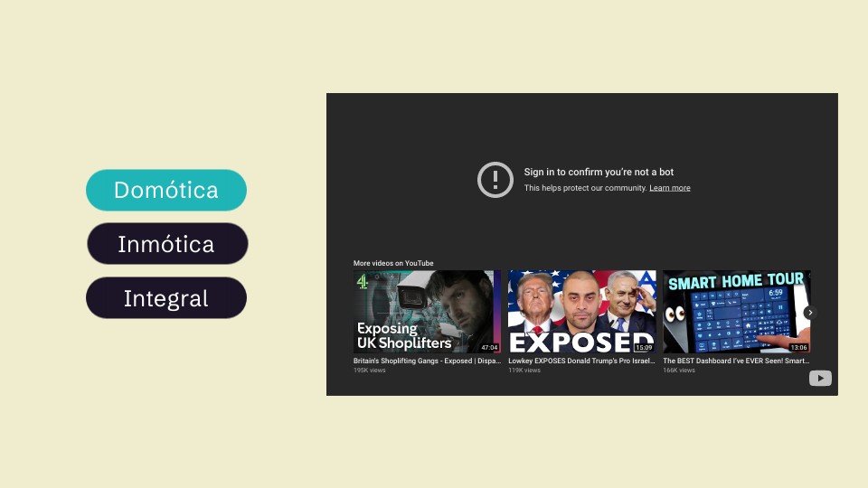Open the Learn more link

tap(669, 188)
